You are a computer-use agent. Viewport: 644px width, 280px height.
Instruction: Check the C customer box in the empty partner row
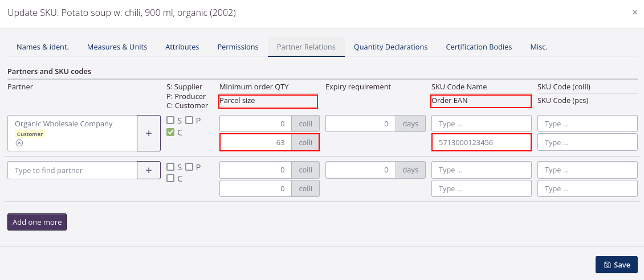click(x=170, y=178)
